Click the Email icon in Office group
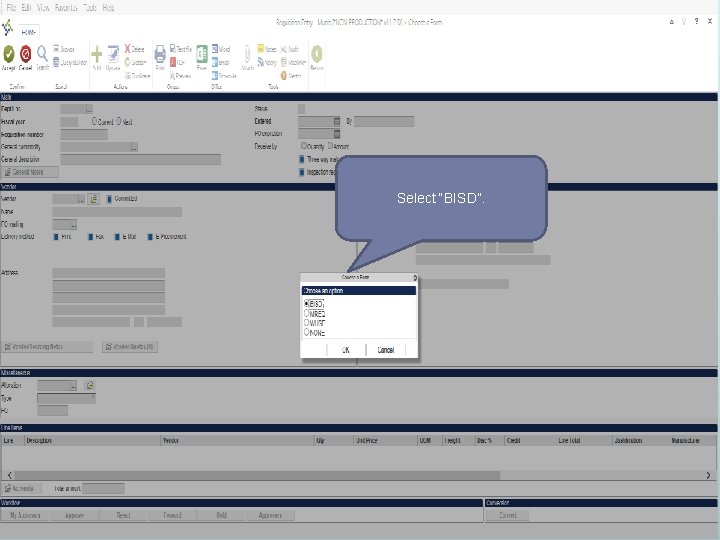The image size is (720, 540). 215,62
